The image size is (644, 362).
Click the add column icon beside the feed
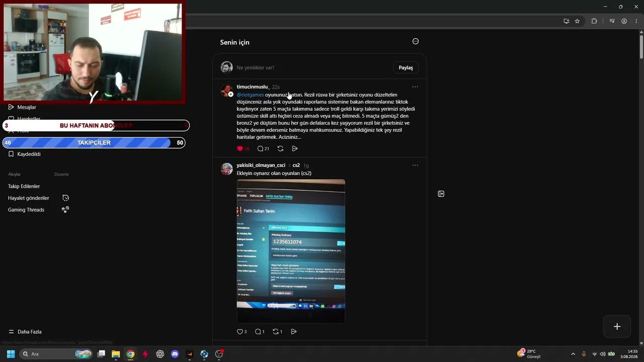[441, 194]
